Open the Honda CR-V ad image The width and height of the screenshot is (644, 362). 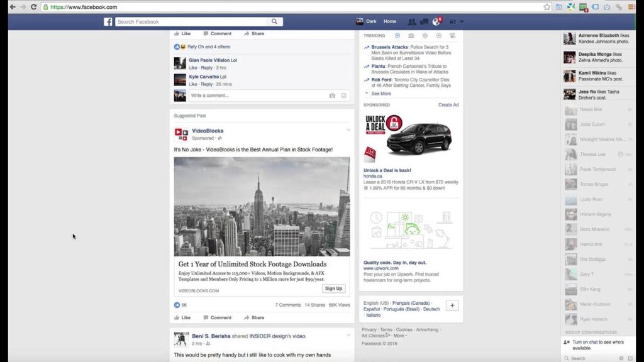click(x=411, y=138)
